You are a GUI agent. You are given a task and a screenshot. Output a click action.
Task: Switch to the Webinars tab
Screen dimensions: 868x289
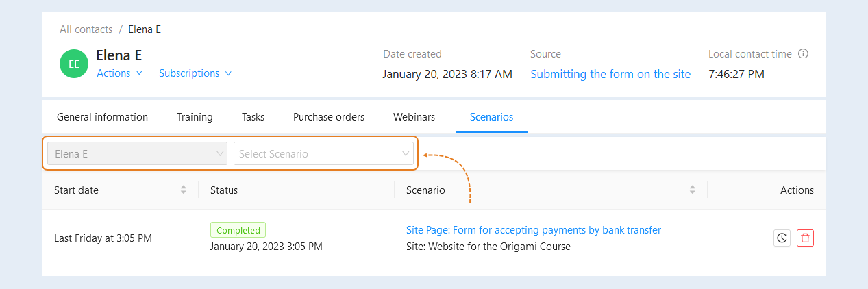point(414,117)
